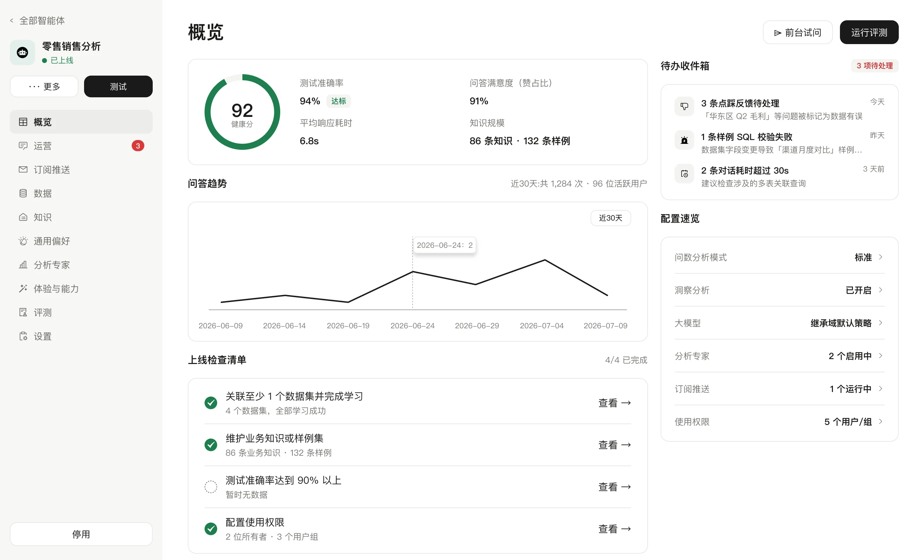
Task: Click the 3 项待处理 badge
Action: point(875,65)
